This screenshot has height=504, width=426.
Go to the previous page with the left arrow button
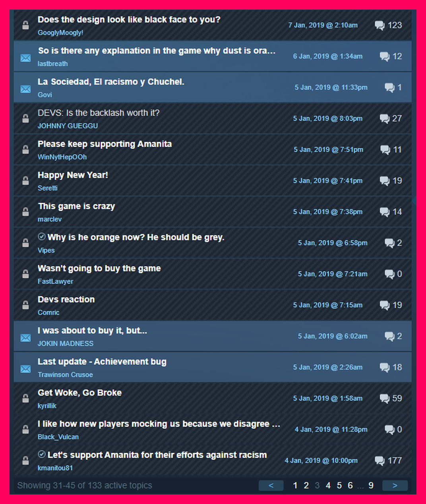click(x=271, y=485)
